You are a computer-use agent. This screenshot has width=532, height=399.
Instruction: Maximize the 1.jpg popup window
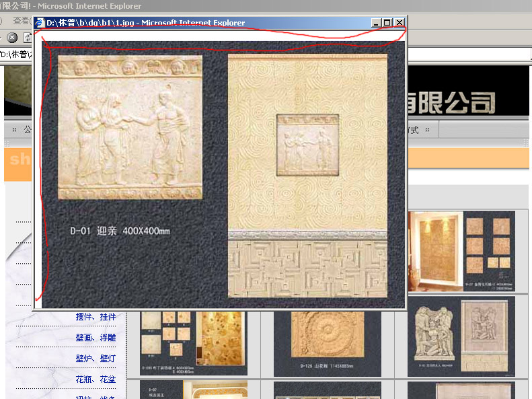(387, 23)
